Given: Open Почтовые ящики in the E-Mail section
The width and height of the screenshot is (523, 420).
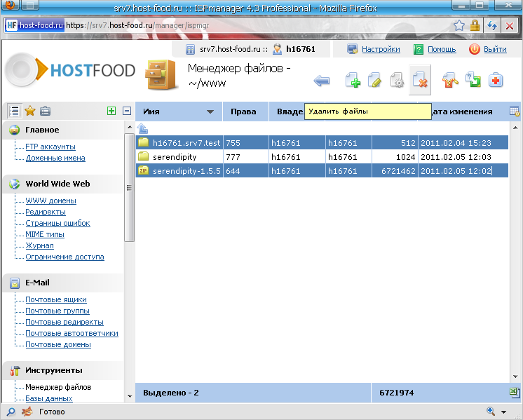Looking at the screenshot, I should 56,299.
